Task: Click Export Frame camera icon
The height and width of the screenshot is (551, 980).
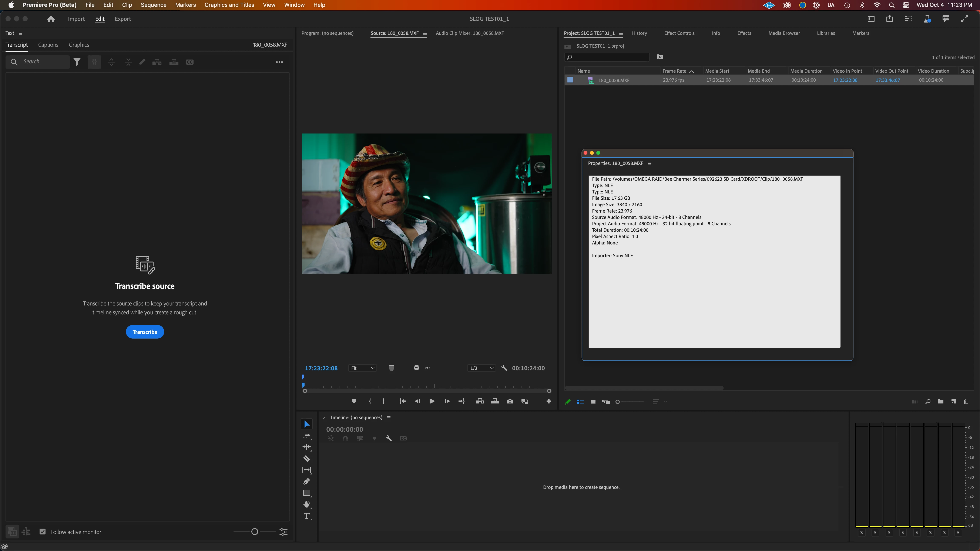Action: (x=510, y=401)
